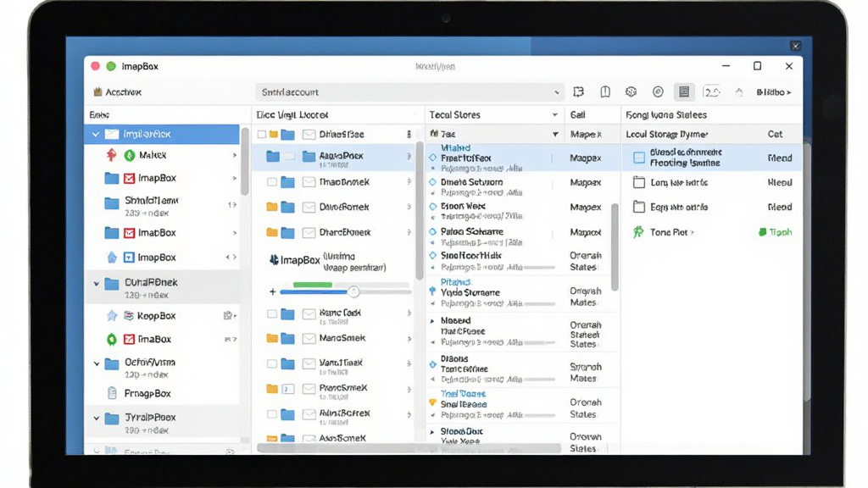The image size is (868, 488).
Task: Check the box beside Lary lale tatr ốc
Action: point(639,182)
